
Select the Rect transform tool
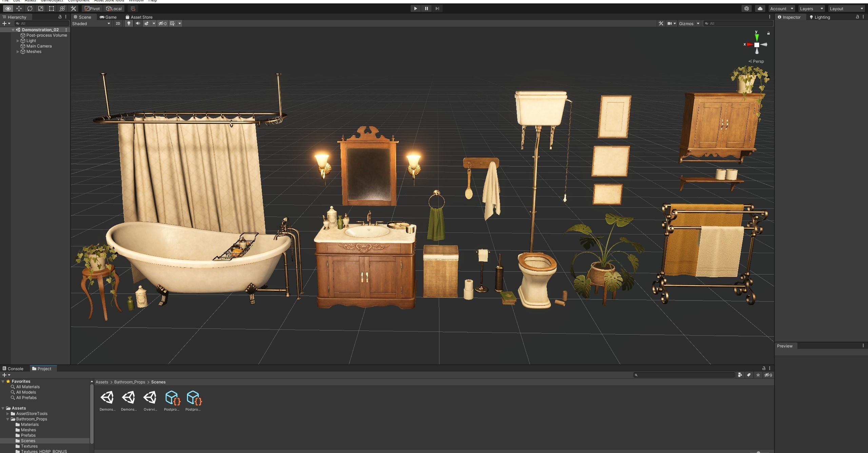coord(52,8)
